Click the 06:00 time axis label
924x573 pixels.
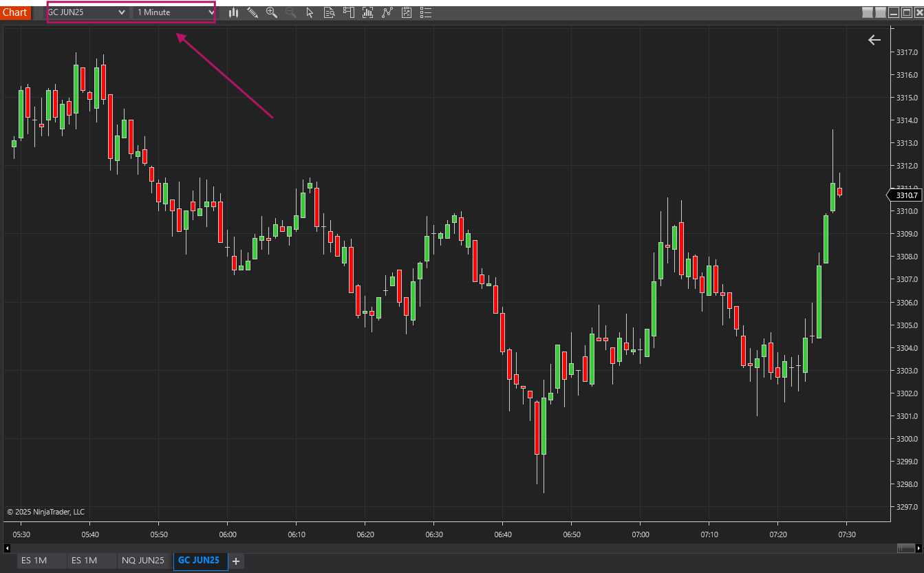[228, 534]
